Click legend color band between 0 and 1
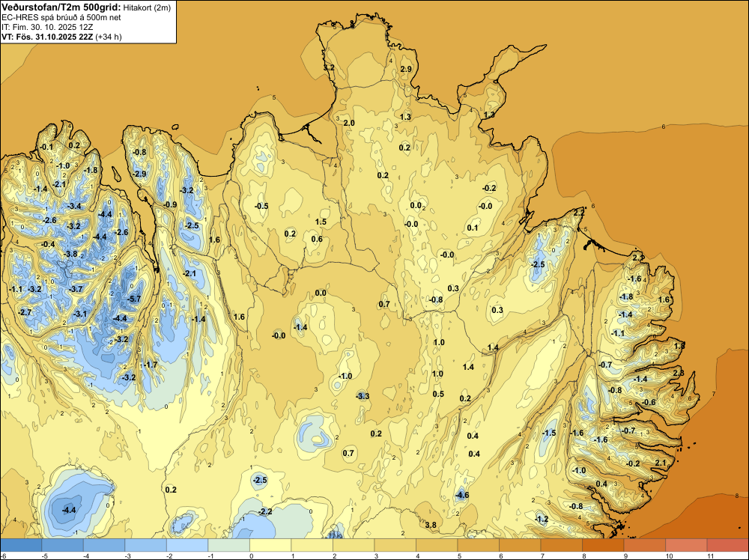 (x=270, y=545)
